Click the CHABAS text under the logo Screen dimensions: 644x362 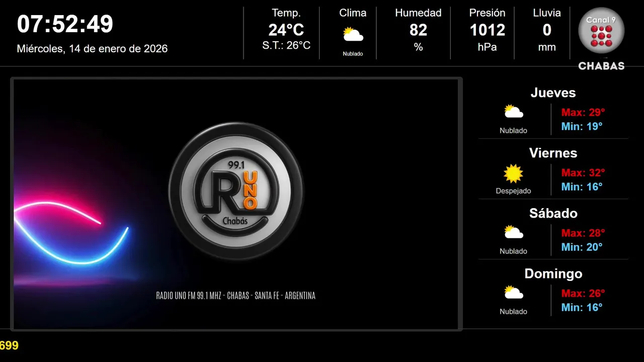[x=601, y=66]
